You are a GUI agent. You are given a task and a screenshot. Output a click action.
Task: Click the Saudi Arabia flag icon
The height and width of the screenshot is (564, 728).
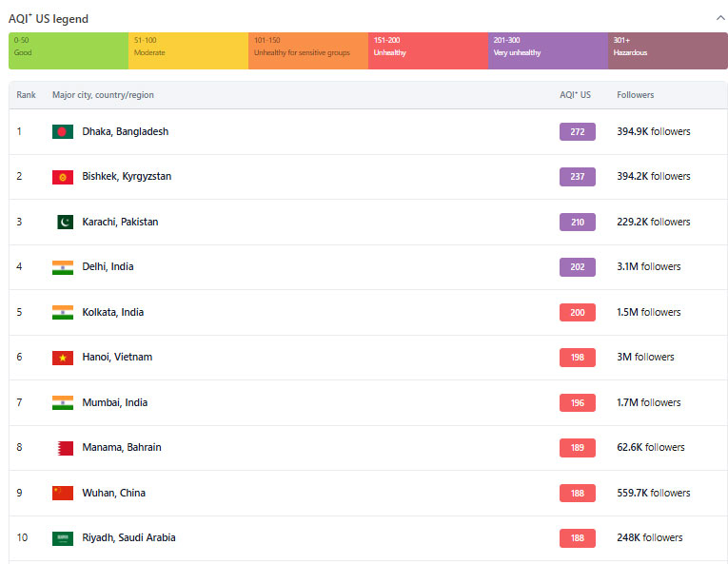click(63, 538)
